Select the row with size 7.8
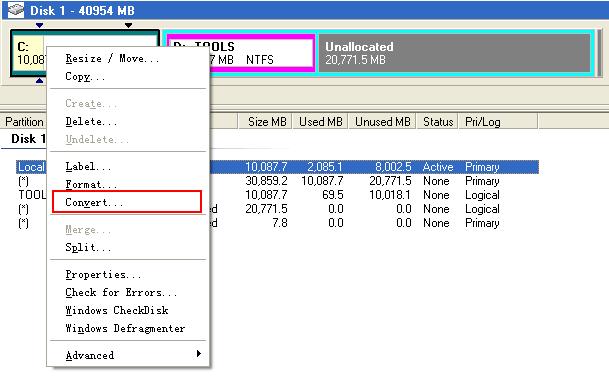The height and width of the screenshot is (385, 609). 277,223
